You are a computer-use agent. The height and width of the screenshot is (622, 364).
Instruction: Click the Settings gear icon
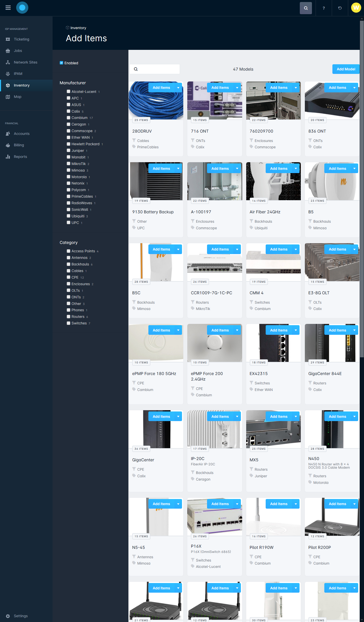[8, 616]
